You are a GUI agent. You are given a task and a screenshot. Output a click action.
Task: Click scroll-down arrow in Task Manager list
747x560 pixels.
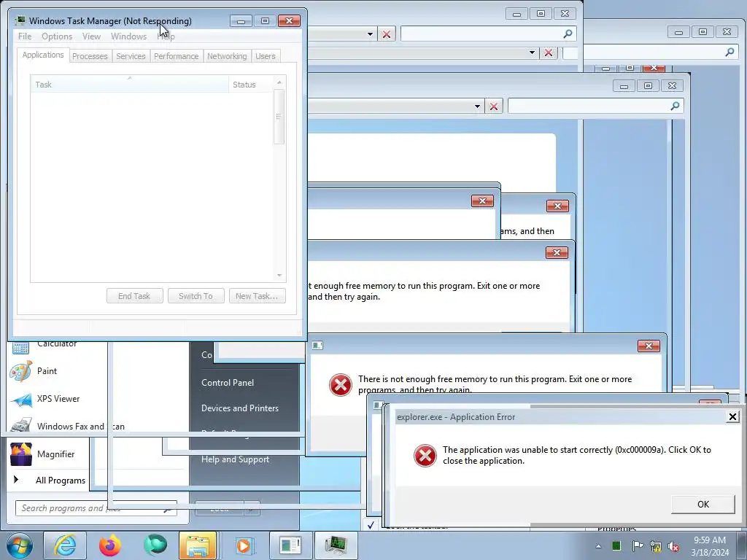click(279, 275)
